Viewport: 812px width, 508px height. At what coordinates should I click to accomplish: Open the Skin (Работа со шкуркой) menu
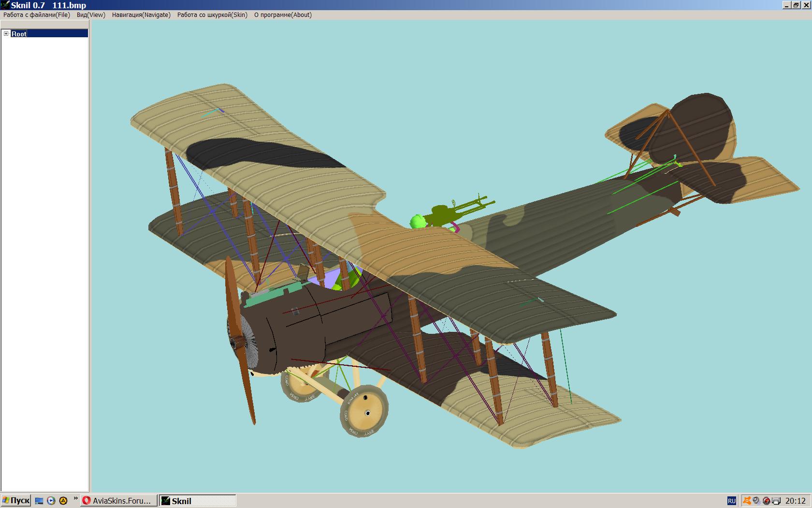pos(212,15)
